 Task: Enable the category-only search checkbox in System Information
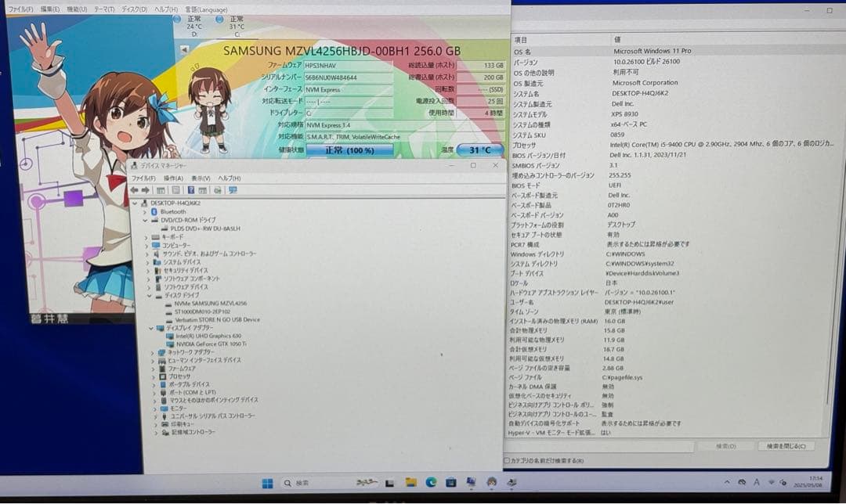(x=508, y=461)
